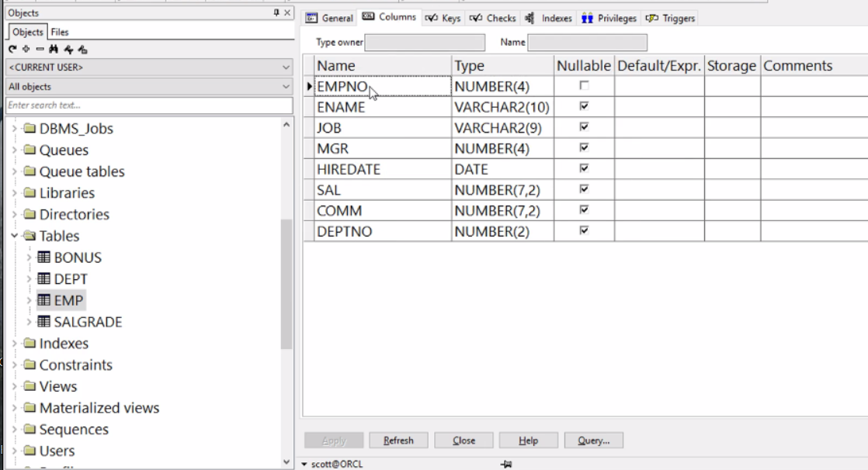Toggle the Nullable checkbox for HIREDATE

[584, 168]
